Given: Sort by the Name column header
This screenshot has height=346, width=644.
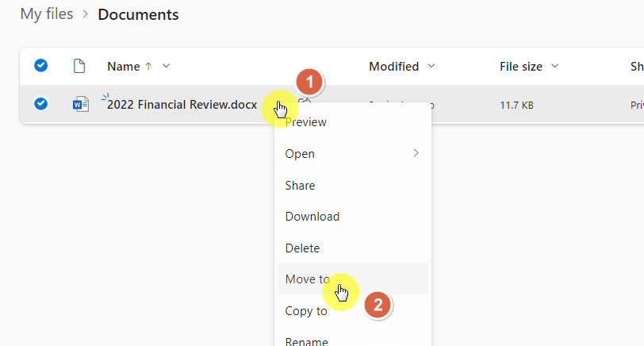Looking at the screenshot, I should [124, 67].
